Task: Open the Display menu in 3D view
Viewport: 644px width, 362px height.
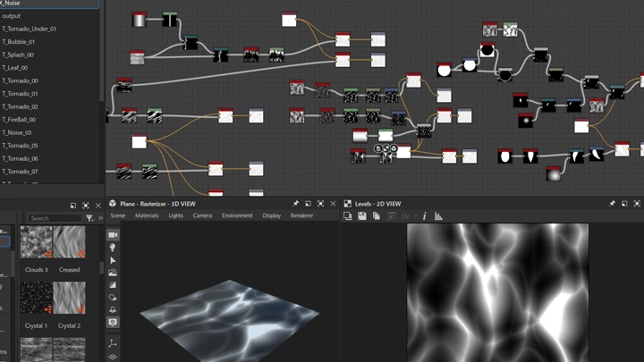Action: coord(272,215)
